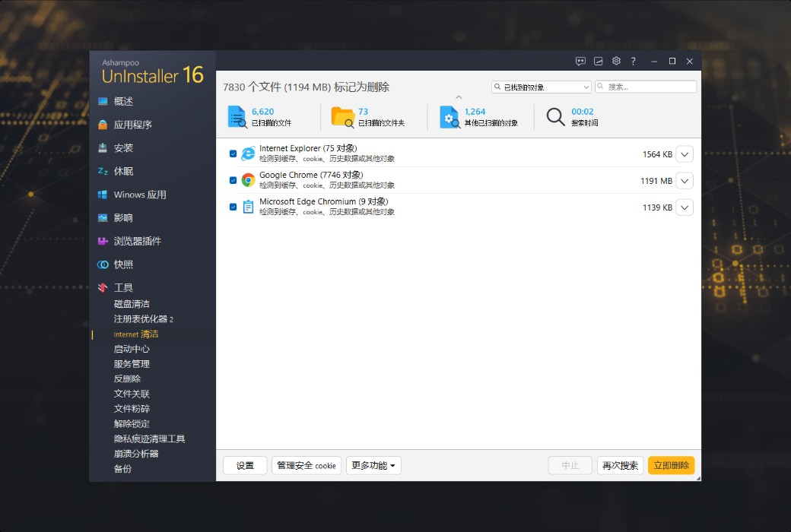Expand the Google Chrome row details

[685, 181]
